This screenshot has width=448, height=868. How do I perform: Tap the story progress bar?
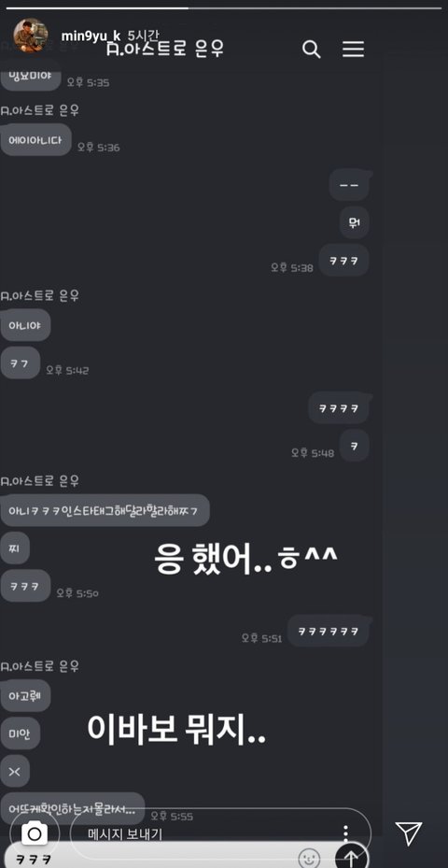tap(224, 7)
